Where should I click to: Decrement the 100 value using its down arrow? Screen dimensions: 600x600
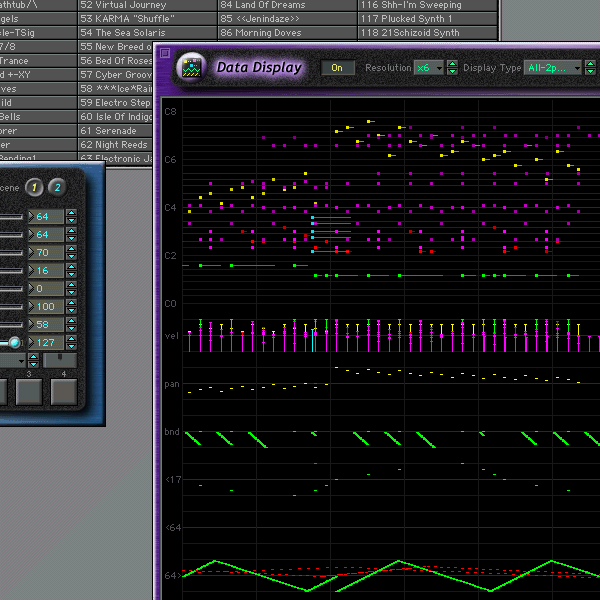click(71, 310)
